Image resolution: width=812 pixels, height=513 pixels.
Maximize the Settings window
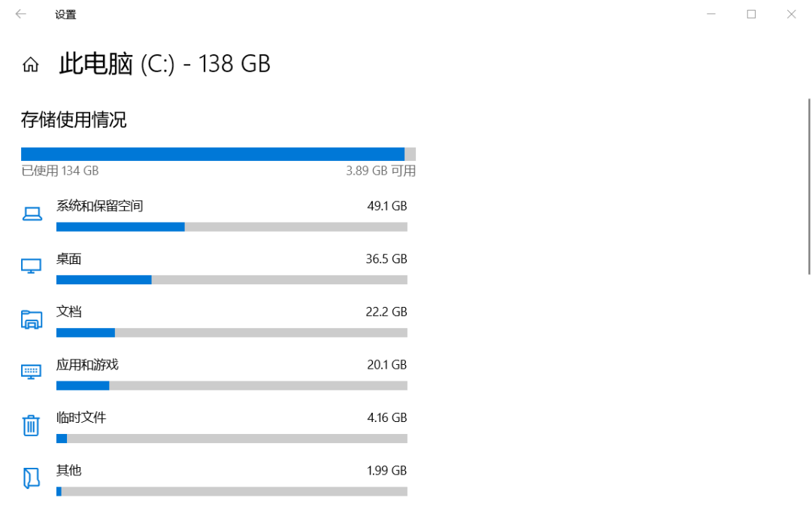coord(751,14)
